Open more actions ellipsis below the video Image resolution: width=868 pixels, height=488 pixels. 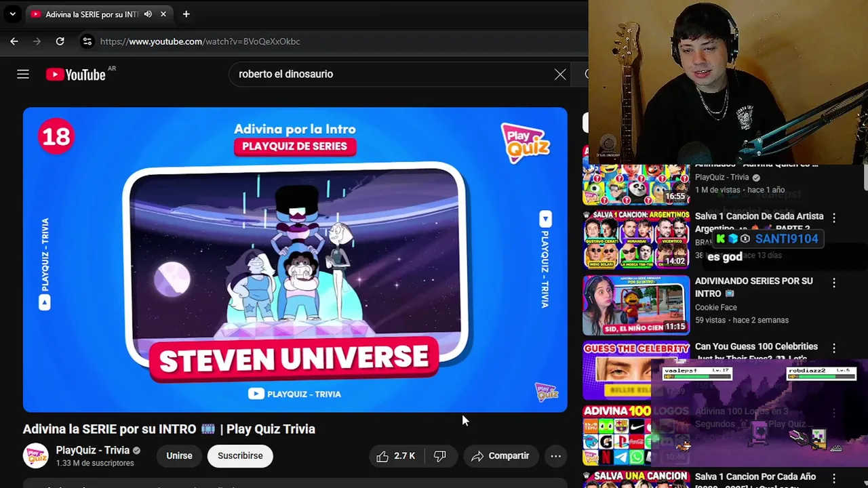tap(555, 456)
